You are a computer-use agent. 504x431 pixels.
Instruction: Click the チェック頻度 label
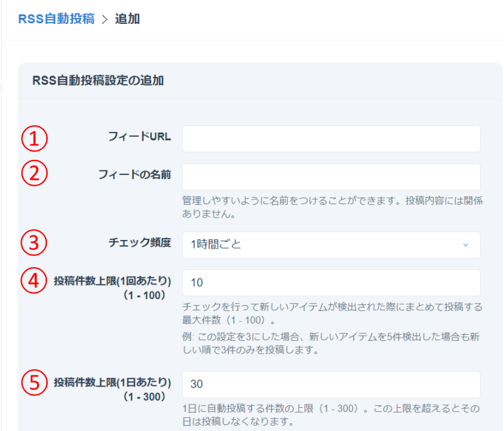click(139, 243)
